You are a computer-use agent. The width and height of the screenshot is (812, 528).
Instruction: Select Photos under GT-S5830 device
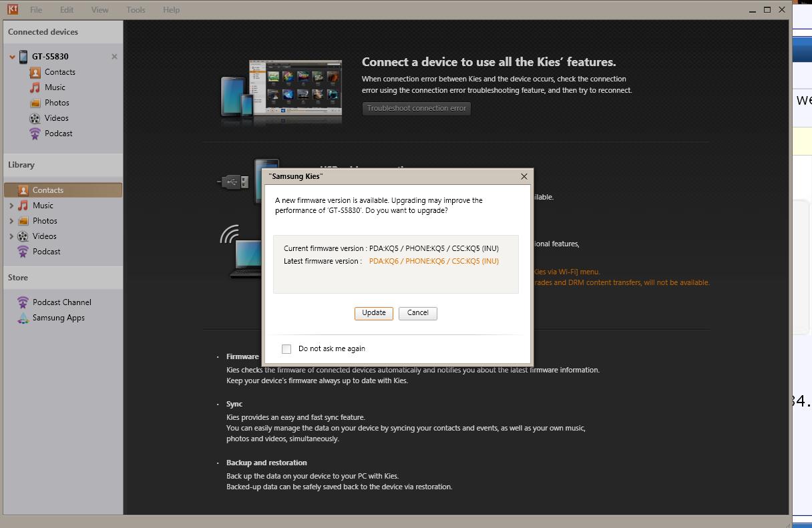coord(57,103)
